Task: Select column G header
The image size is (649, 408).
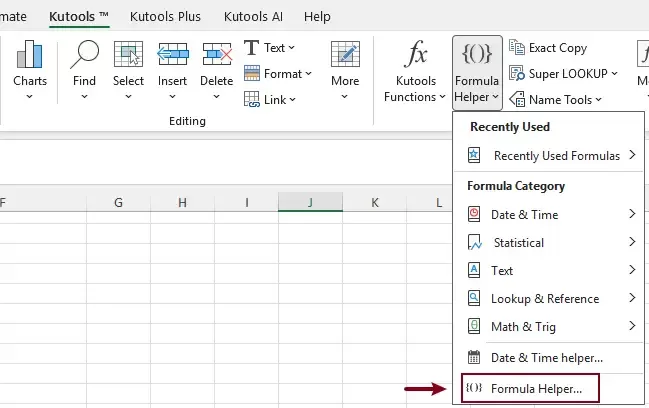Action: (118, 202)
